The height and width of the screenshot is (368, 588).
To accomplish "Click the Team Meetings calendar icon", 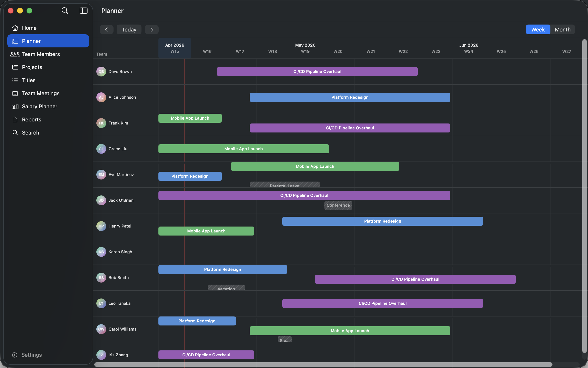I will [x=15, y=93].
